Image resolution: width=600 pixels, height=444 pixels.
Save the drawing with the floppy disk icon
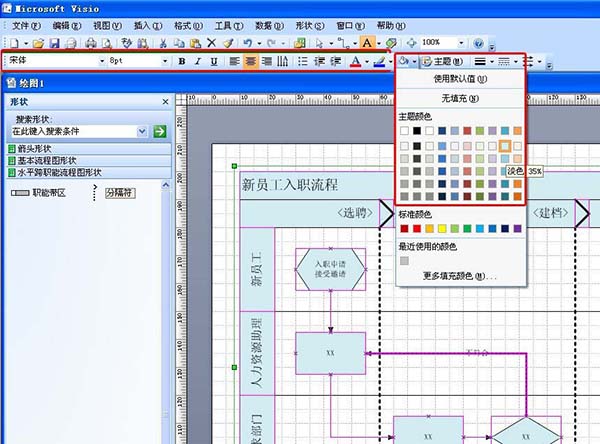pyautogui.click(x=54, y=43)
